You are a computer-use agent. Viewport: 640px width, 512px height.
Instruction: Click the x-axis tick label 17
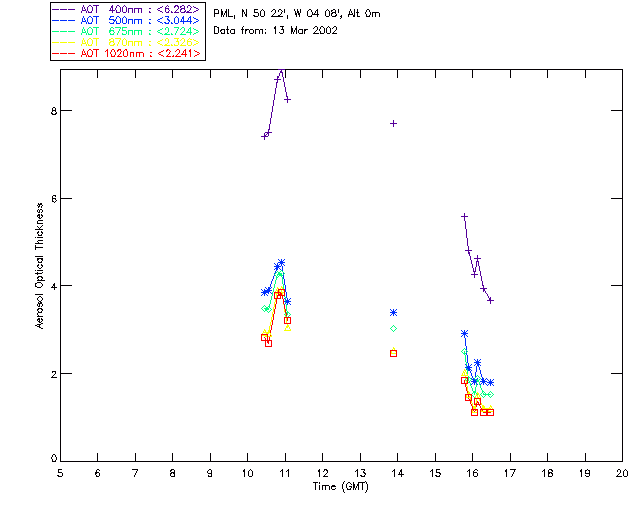pyautogui.click(x=510, y=473)
